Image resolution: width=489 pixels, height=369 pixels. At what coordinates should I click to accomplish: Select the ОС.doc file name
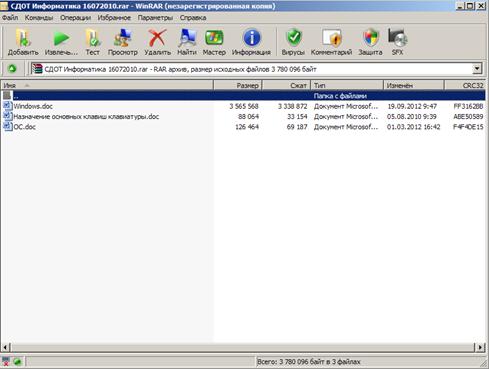pos(24,127)
